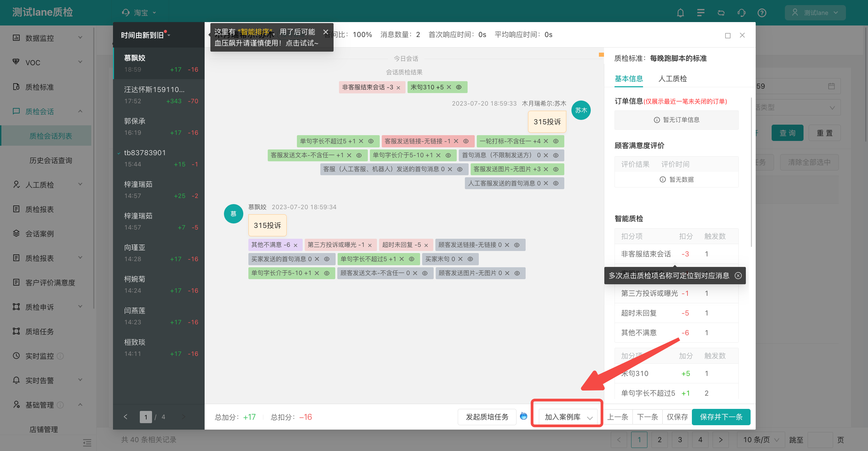Click the 苏木 agent avatar
The width and height of the screenshot is (868, 451).
tap(581, 110)
